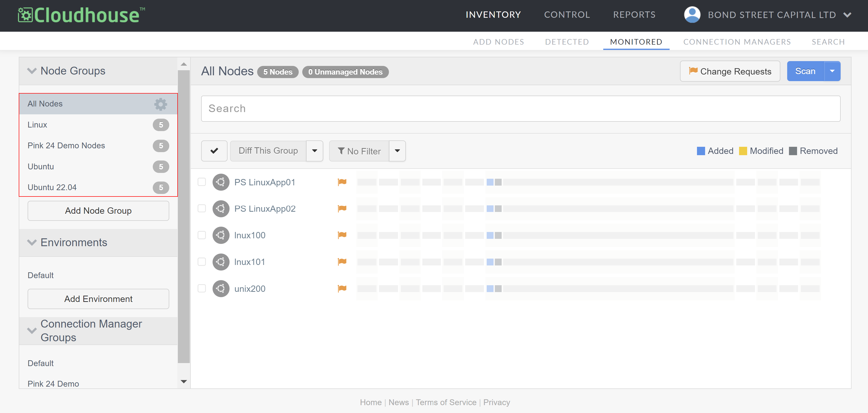Click the blue Scan button
The height and width of the screenshot is (413, 868).
coord(805,71)
